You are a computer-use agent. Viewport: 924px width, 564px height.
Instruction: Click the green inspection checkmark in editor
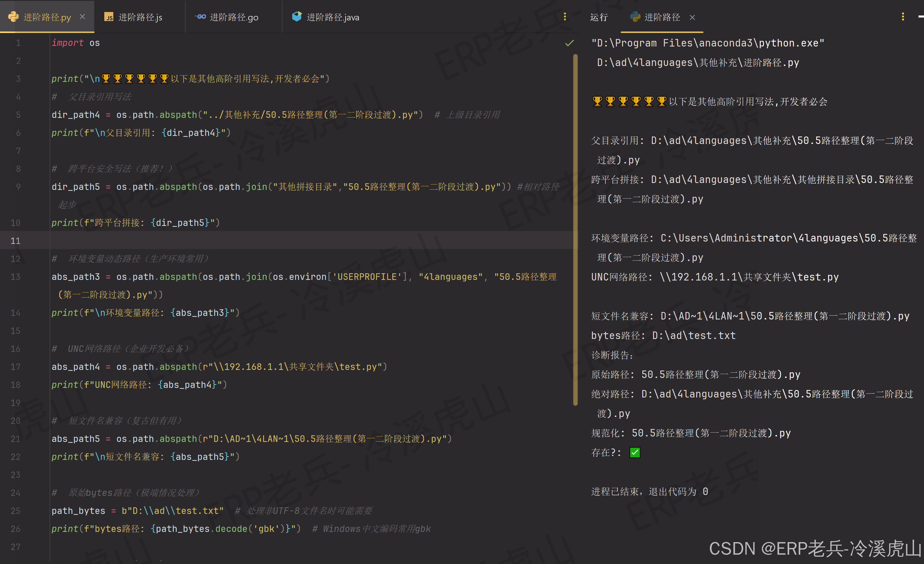click(569, 43)
